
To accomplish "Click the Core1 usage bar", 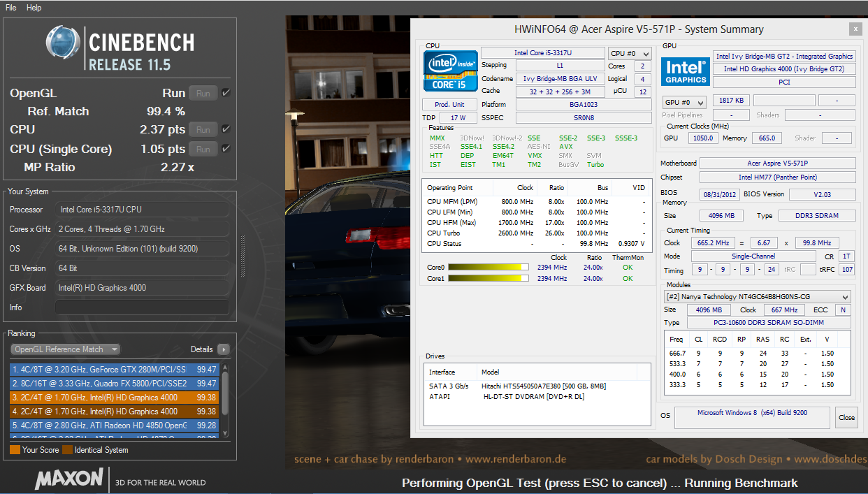I will [489, 278].
